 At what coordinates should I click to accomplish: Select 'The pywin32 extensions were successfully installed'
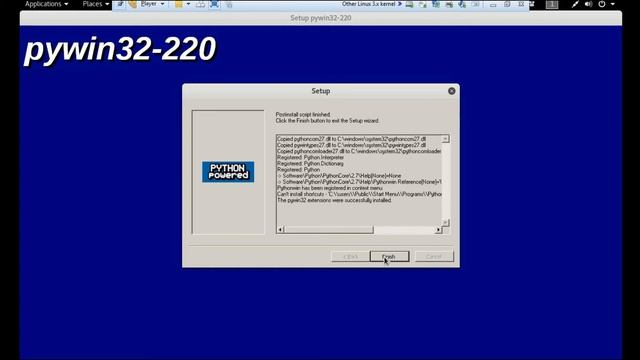point(334,200)
